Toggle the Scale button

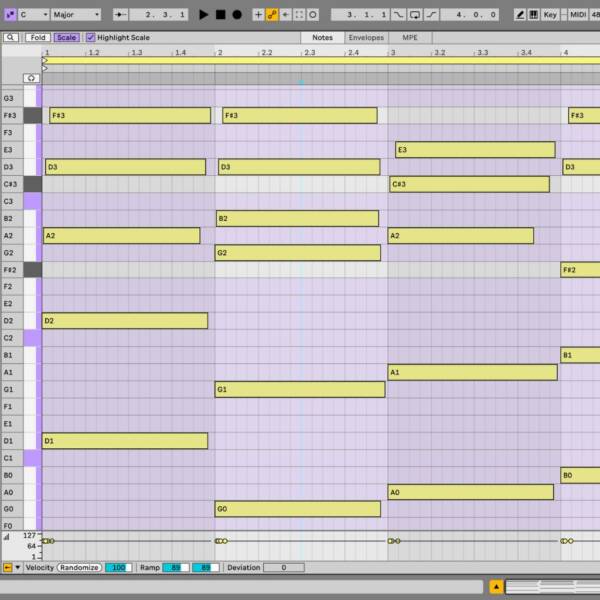pyautogui.click(x=67, y=38)
